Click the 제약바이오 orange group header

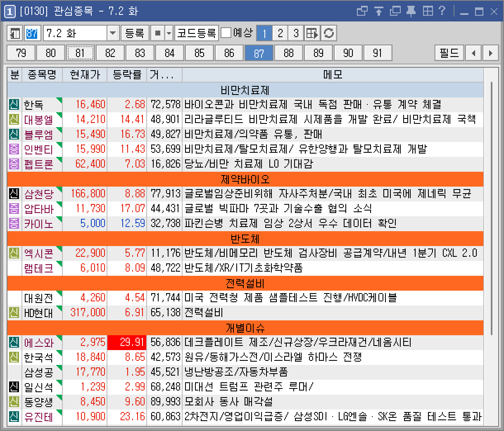(245, 179)
